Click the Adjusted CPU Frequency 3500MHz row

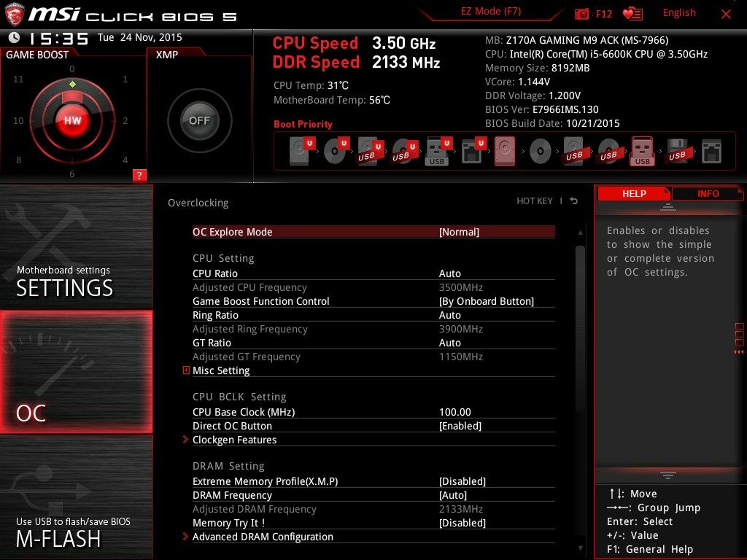click(x=373, y=287)
